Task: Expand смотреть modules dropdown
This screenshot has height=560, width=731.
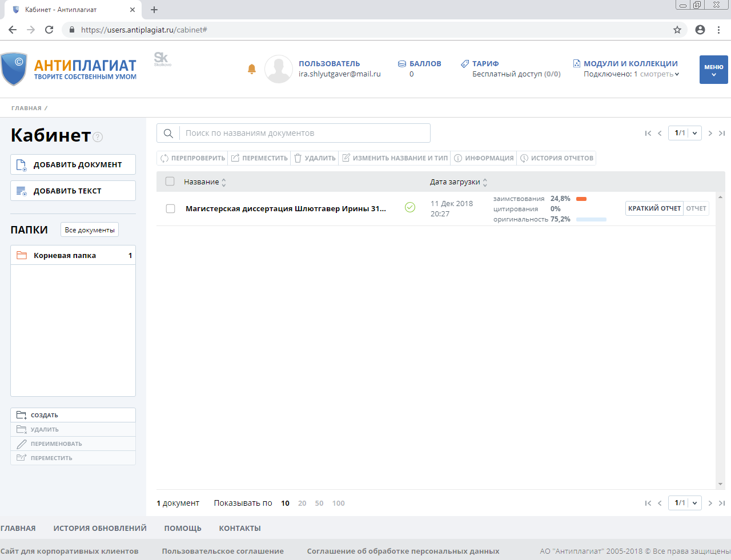Action: coord(660,74)
